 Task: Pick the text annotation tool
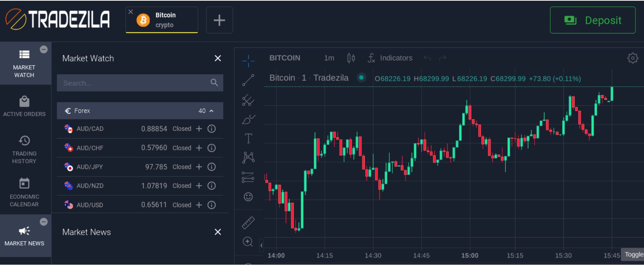[x=248, y=138]
